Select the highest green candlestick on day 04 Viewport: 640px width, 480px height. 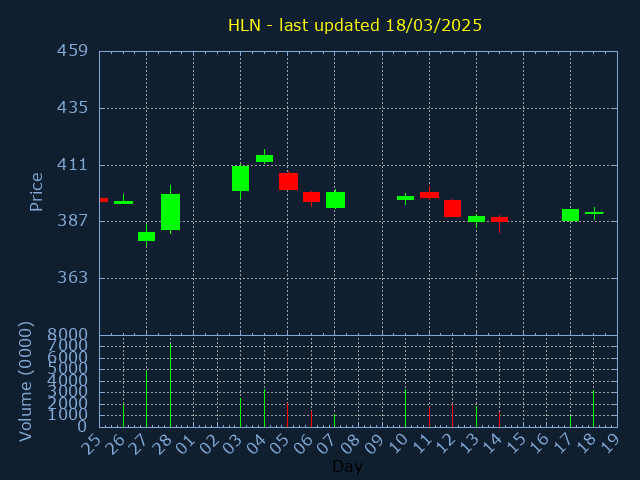pyautogui.click(x=264, y=158)
